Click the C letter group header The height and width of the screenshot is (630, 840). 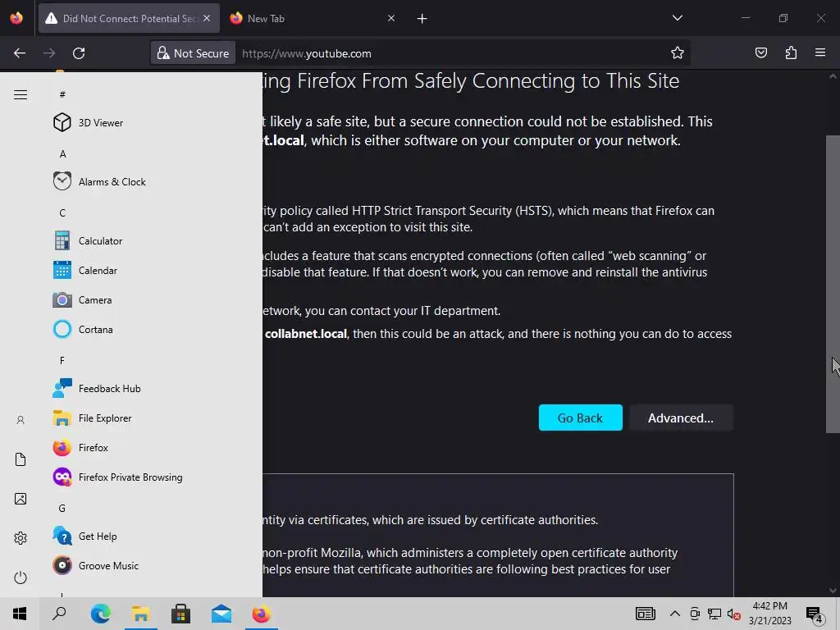tap(62, 212)
